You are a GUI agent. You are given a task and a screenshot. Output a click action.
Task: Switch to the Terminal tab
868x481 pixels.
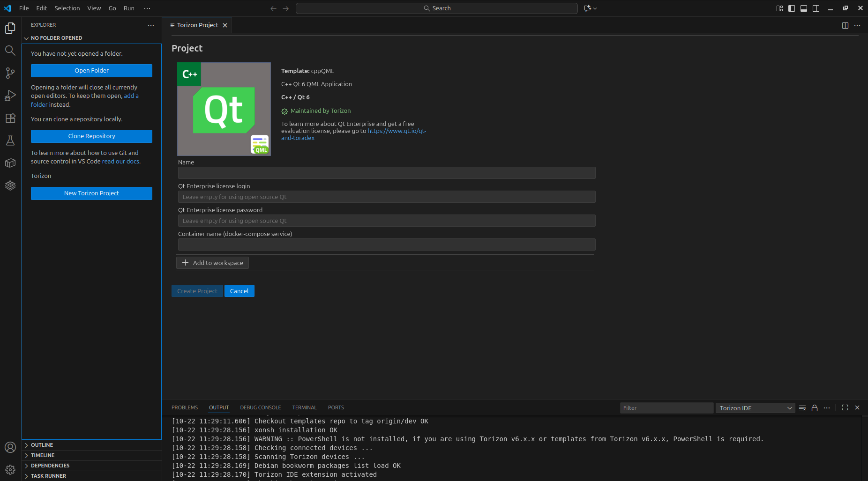[304, 407]
